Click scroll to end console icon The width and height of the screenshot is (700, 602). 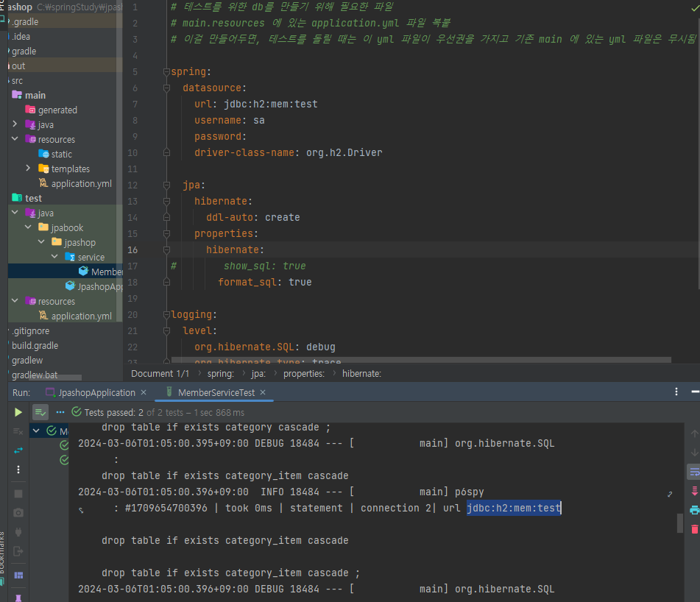point(694,491)
